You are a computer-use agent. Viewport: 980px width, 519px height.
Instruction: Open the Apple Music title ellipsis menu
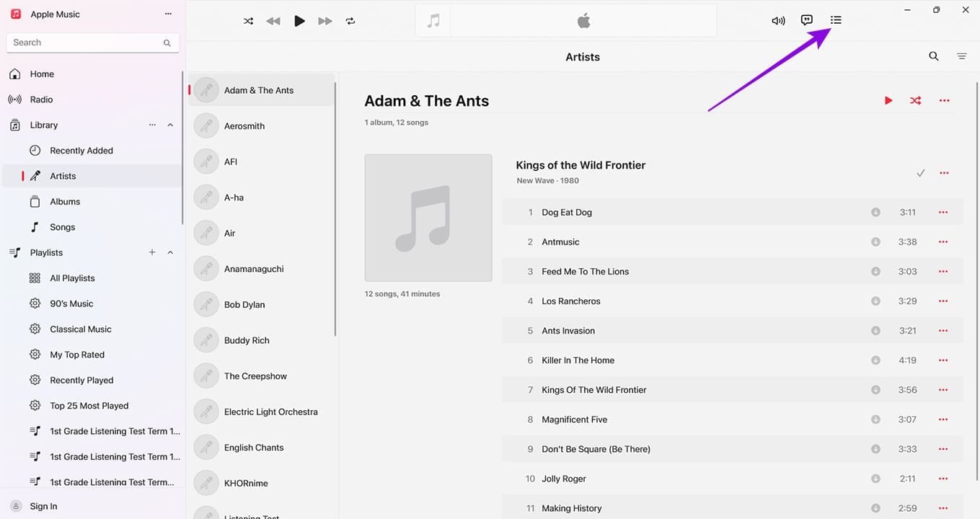(x=168, y=14)
